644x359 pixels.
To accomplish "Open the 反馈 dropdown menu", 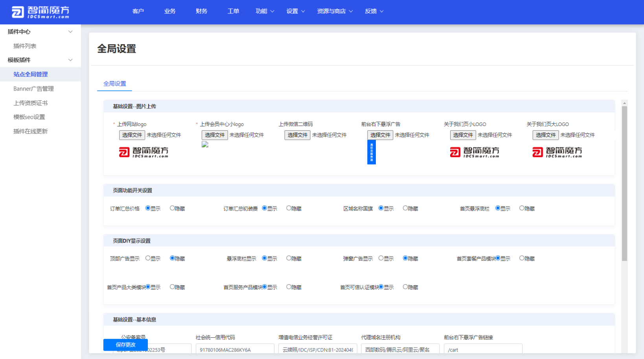I will click(374, 11).
